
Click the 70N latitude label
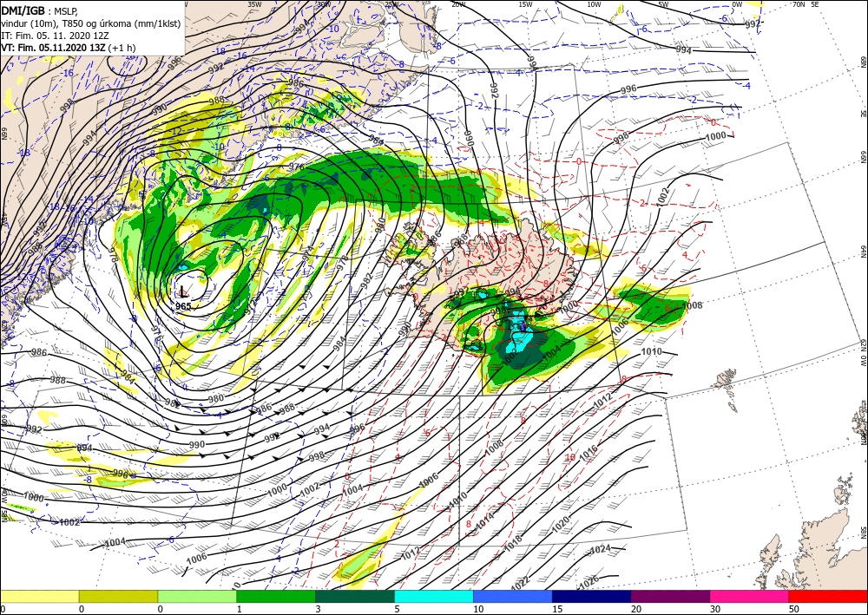(x=799, y=3)
